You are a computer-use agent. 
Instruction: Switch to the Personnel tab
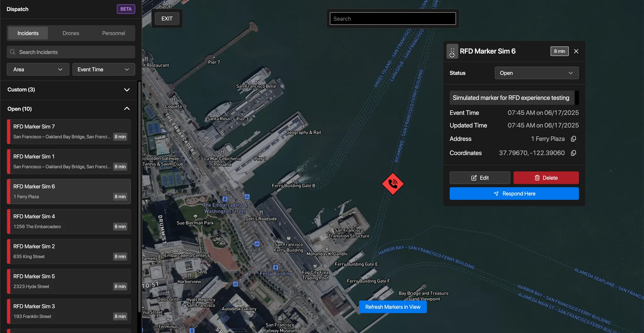pos(114,33)
